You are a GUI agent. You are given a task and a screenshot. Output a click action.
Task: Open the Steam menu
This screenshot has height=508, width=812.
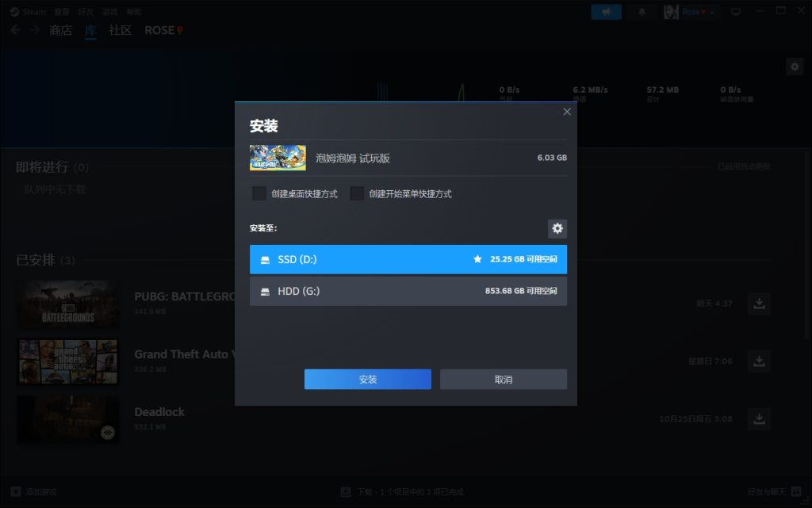pyautogui.click(x=33, y=11)
